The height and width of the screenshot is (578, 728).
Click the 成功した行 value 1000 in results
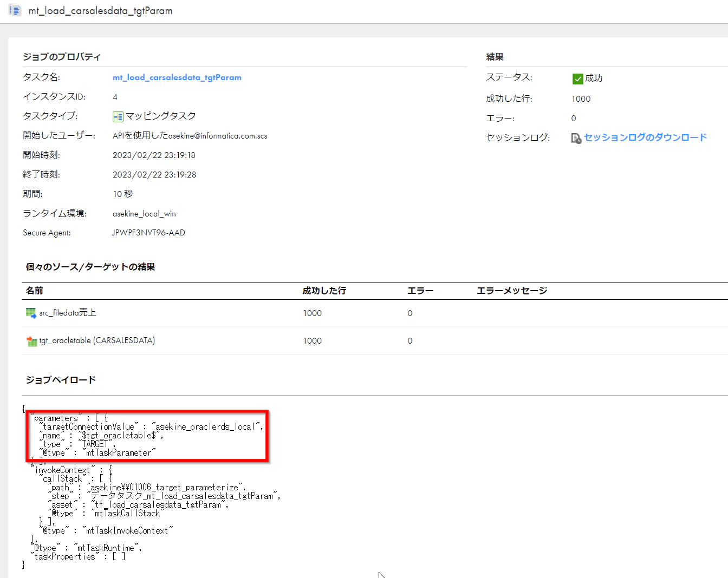pos(581,98)
